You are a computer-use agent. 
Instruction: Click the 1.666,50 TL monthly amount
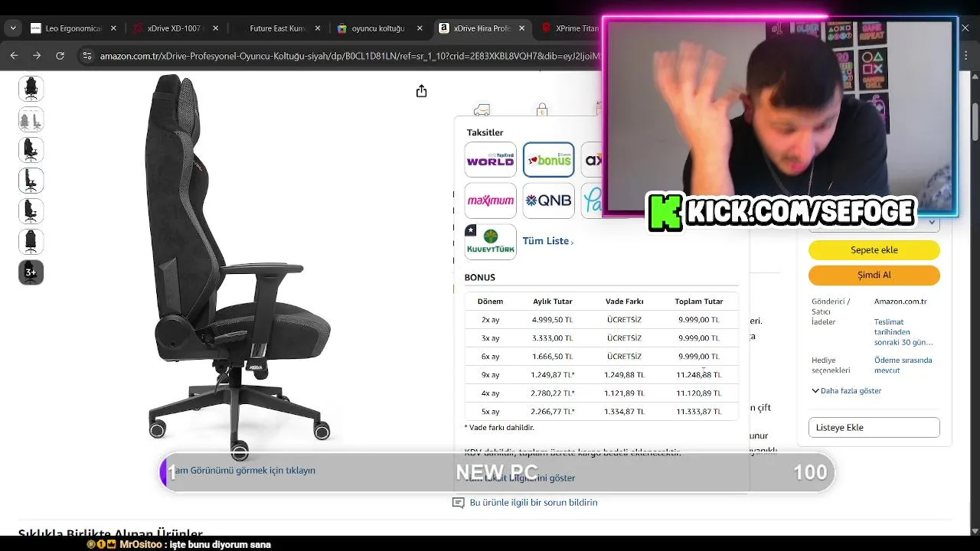552,357
